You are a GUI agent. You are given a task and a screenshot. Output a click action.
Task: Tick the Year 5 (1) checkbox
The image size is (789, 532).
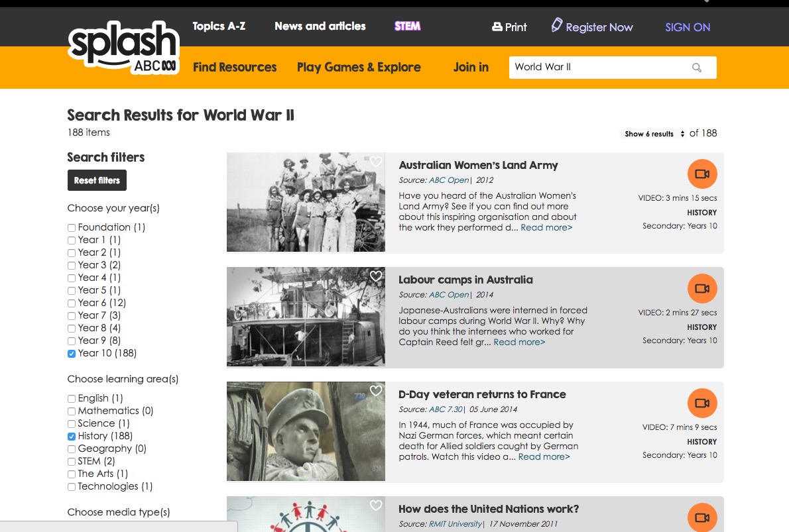pos(72,291)
